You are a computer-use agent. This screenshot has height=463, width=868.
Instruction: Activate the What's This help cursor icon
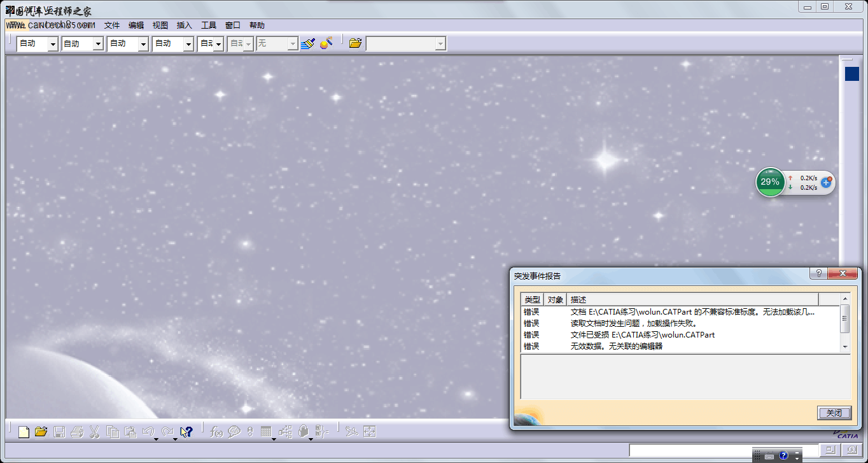[186, 432]
